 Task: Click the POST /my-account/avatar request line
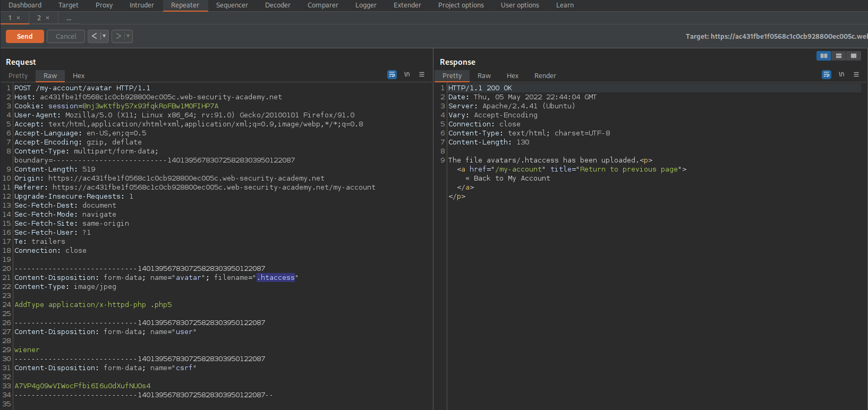pos(82,88)
